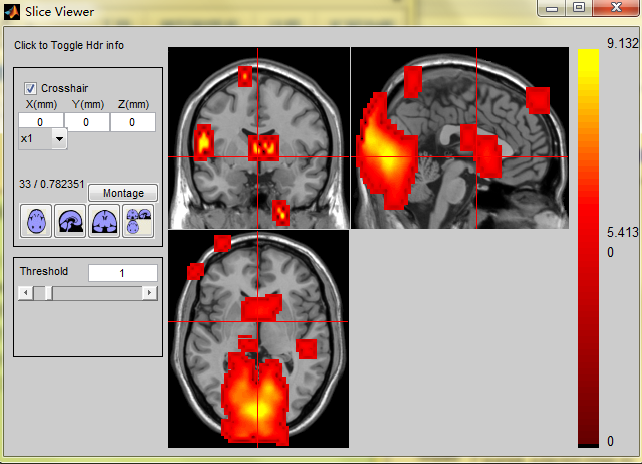Click the Threshold slider thumb
This screenshot has width=642, height=464.
(48, 293)
